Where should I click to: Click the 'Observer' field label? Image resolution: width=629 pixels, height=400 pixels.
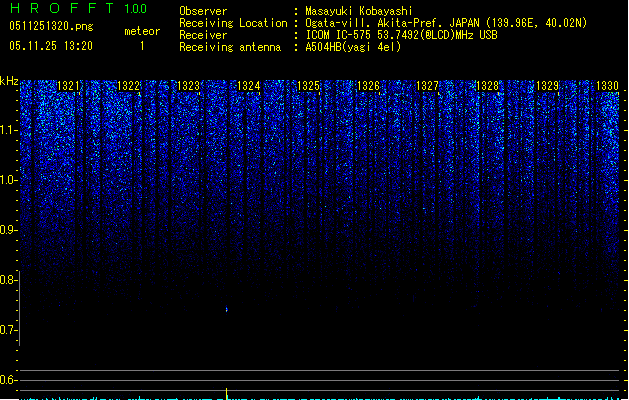tap(203, 11)
